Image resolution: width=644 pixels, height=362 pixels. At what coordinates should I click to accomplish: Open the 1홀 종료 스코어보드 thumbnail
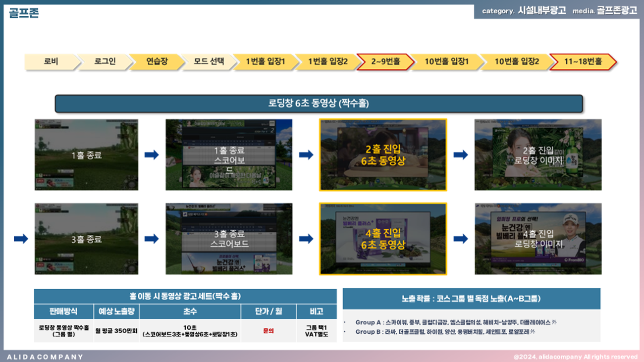point(229,155)
